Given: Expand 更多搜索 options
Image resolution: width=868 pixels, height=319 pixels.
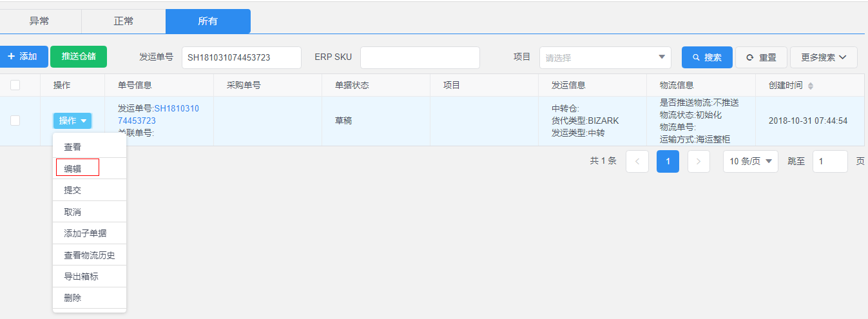Looking at the screenshot, I should click(824, 57).
